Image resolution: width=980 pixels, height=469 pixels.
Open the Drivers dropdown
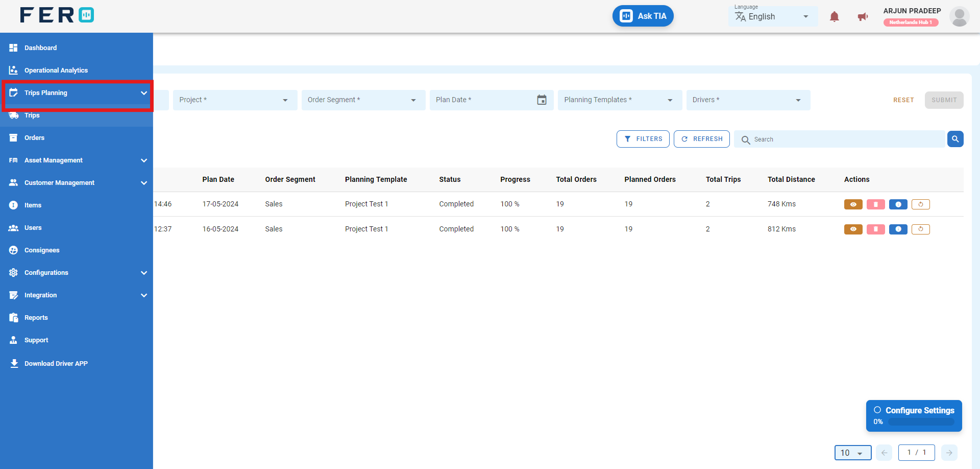(748, 100)
